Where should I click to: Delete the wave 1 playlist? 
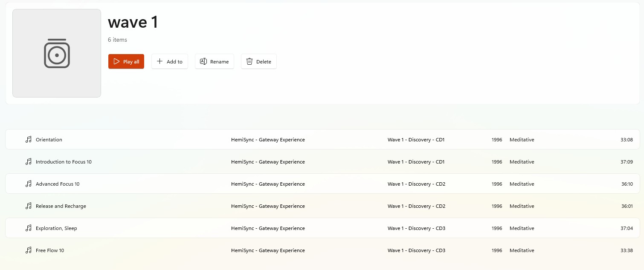pos(259,61)
